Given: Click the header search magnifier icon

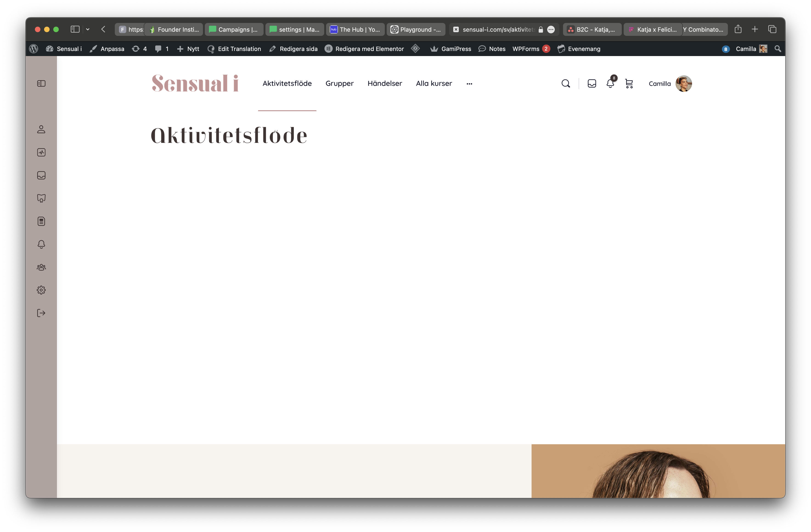Looking at the screenshot, I should (565, 83).
